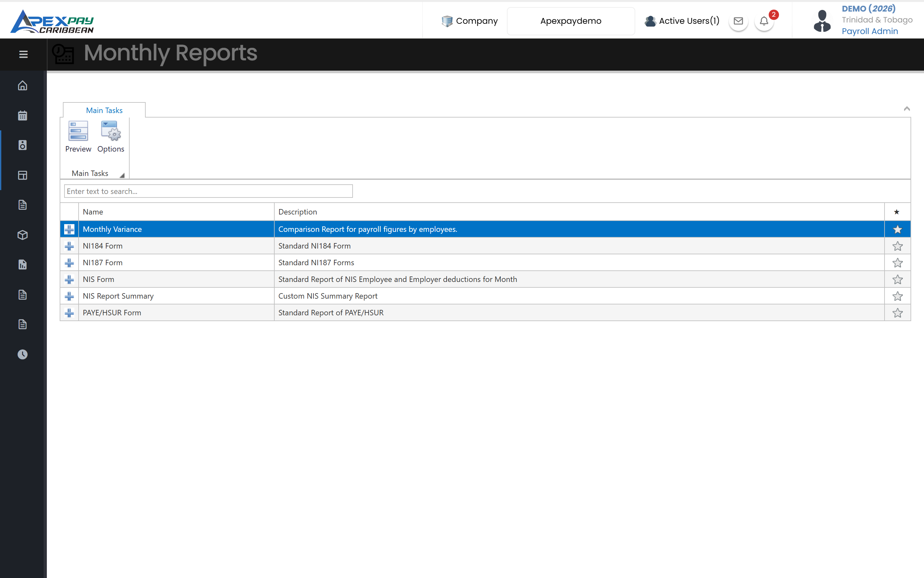
Task: Select the NIS Report Summary name cell
Action: click(x=176, y=296)
